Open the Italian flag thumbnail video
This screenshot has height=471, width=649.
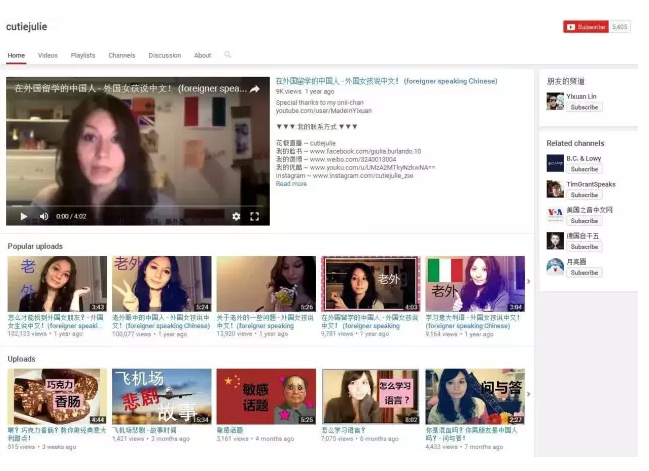tap(475, 284)
